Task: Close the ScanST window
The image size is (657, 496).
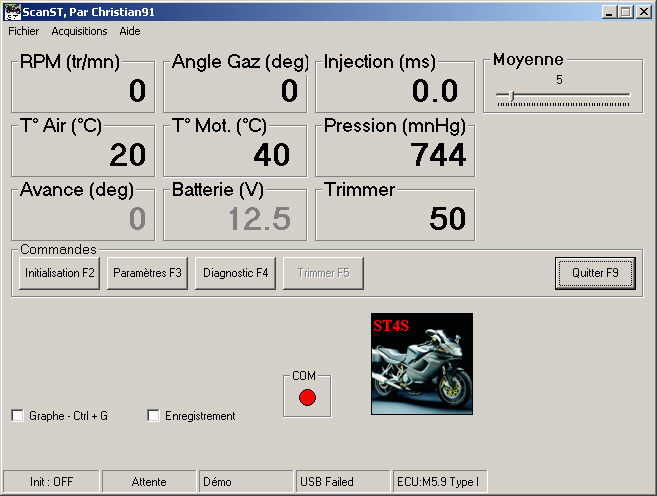Action: (644, 12)
